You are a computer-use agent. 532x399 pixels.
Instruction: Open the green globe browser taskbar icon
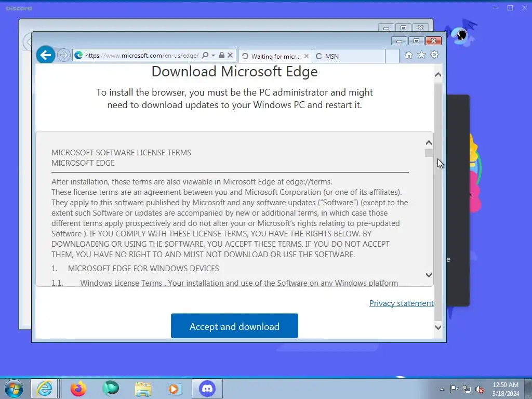click(111, 388)
